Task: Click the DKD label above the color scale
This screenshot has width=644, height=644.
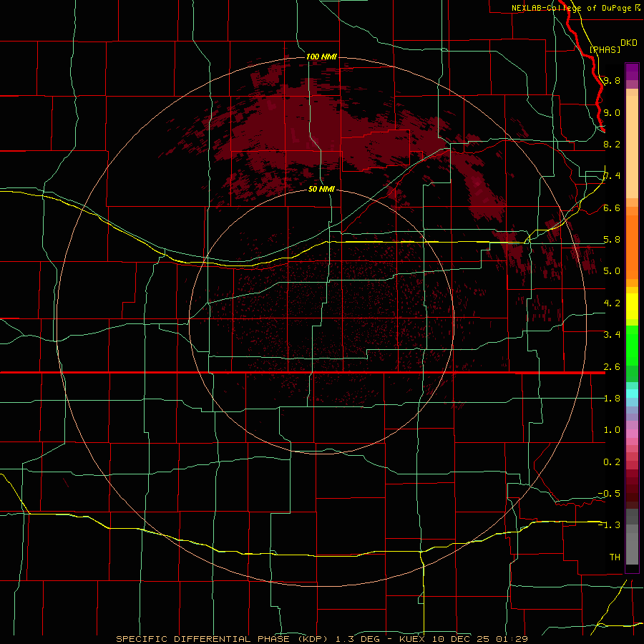Action: (628, 43)
